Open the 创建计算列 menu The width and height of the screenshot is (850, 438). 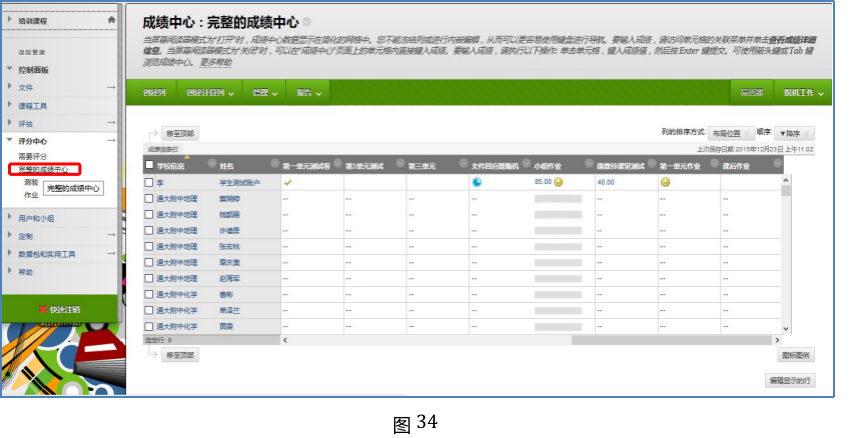210,93
